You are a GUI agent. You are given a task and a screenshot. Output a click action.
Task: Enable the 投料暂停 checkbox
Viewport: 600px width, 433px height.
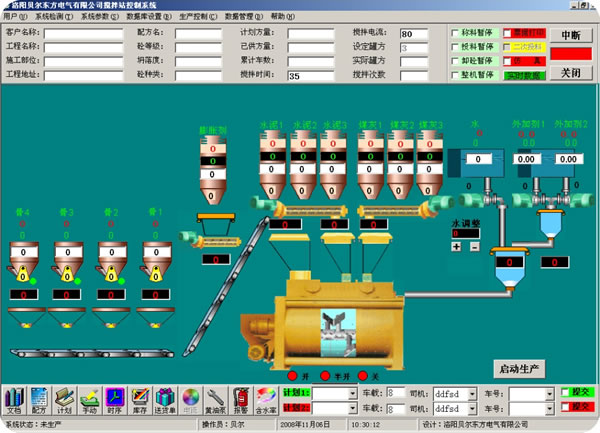pos(455,47)
